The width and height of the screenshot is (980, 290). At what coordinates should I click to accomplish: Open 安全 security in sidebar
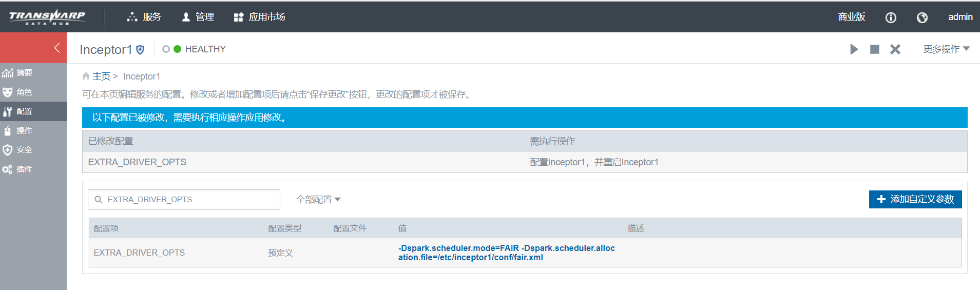coord(33,150)
